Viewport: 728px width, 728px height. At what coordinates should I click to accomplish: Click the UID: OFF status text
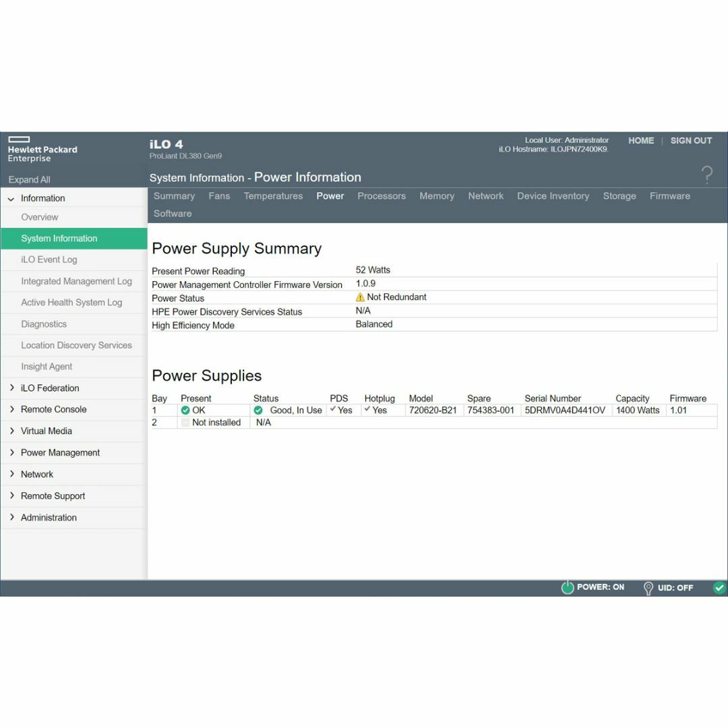coord(675,588)
